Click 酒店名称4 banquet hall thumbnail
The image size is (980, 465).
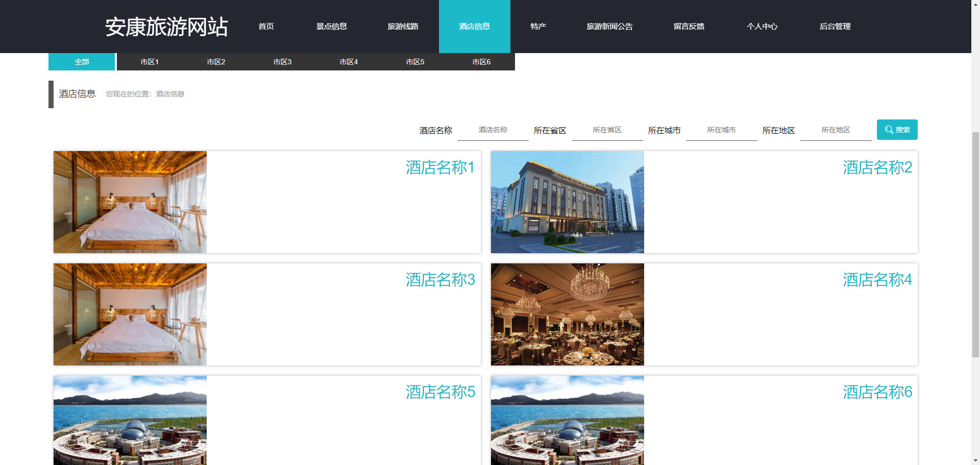click(568, 314)
